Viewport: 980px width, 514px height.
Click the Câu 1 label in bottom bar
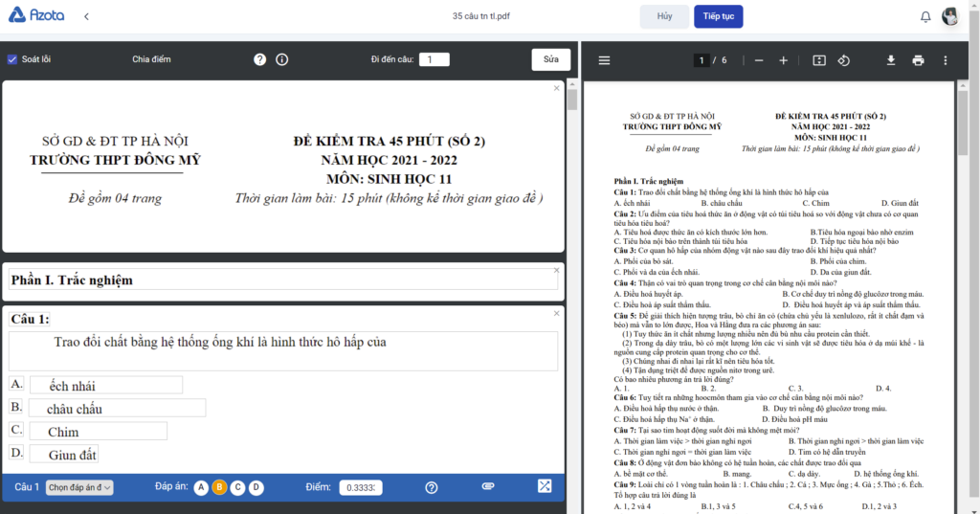[27, 487]
